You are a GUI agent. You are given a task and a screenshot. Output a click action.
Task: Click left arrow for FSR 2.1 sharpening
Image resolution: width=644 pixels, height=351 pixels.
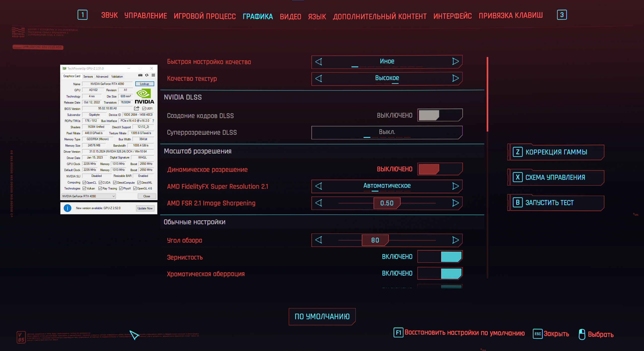coord(319,203)
